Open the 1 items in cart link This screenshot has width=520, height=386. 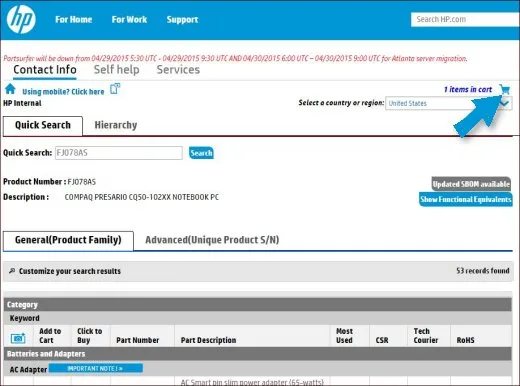point(468,89)
